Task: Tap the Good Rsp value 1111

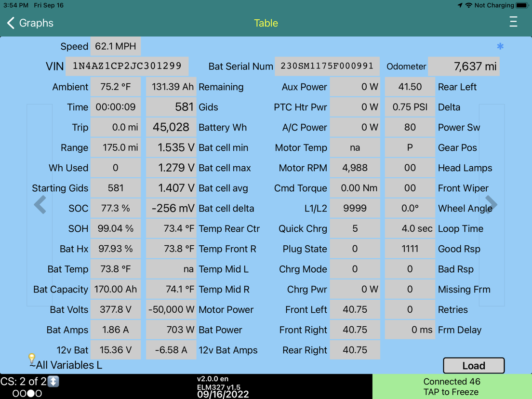Action: [x=410, y=249]
